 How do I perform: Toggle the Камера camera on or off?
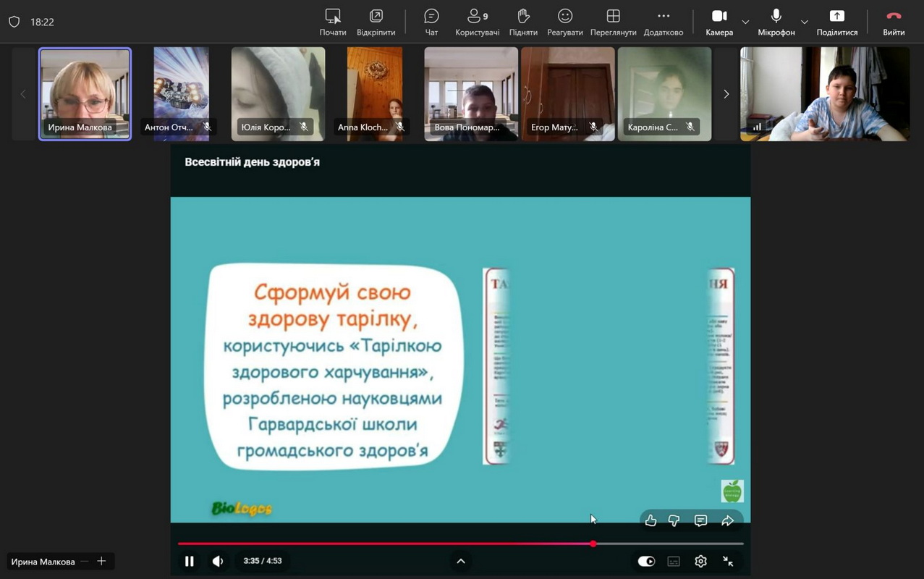(x=719, y=22)
